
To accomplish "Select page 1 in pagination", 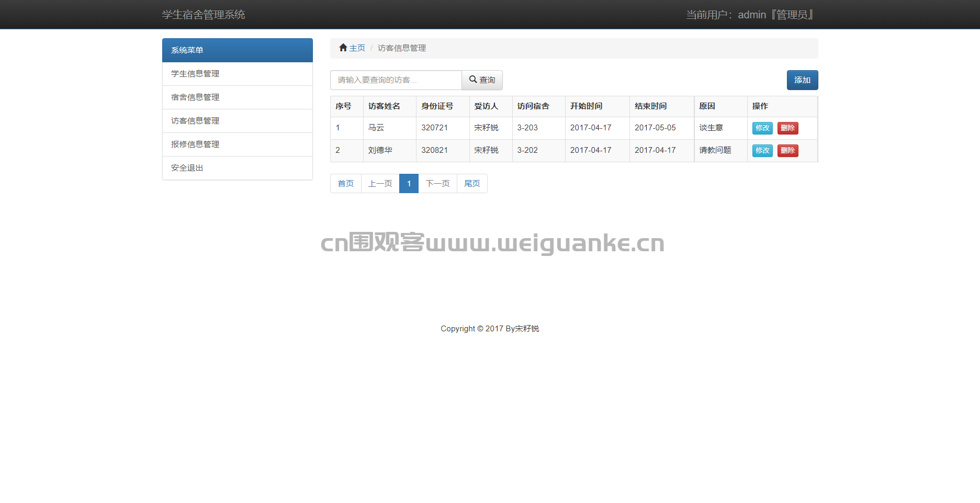I will [x=409, y=183].
